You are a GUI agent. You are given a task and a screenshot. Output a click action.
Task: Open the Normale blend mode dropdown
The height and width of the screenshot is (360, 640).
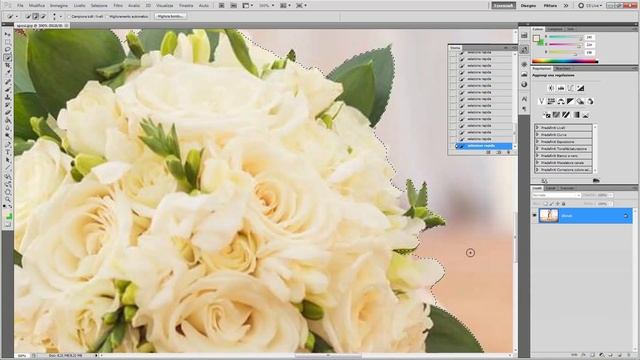[x=556, y=196]
